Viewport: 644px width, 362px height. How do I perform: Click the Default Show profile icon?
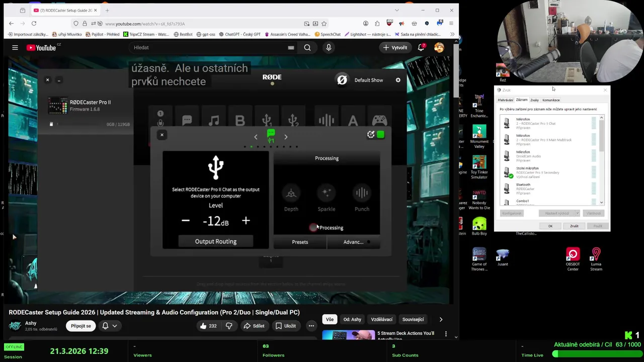coord(342,80)
